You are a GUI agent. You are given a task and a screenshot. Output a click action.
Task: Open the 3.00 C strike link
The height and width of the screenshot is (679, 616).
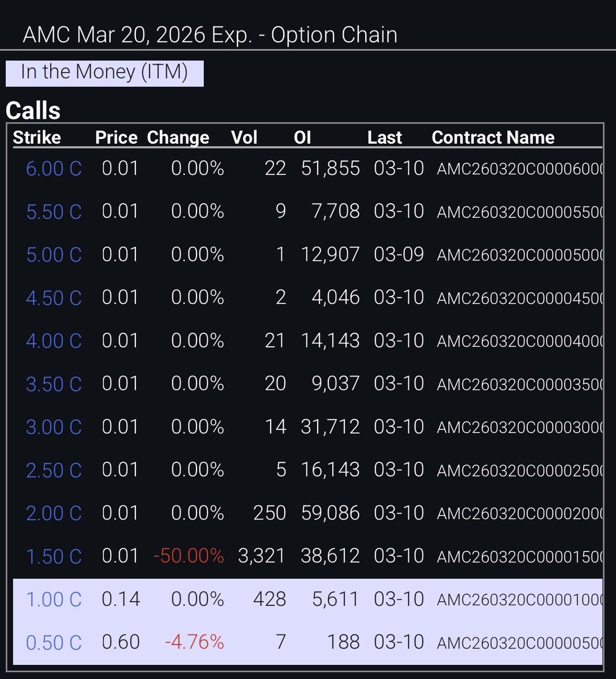point(54,427)
